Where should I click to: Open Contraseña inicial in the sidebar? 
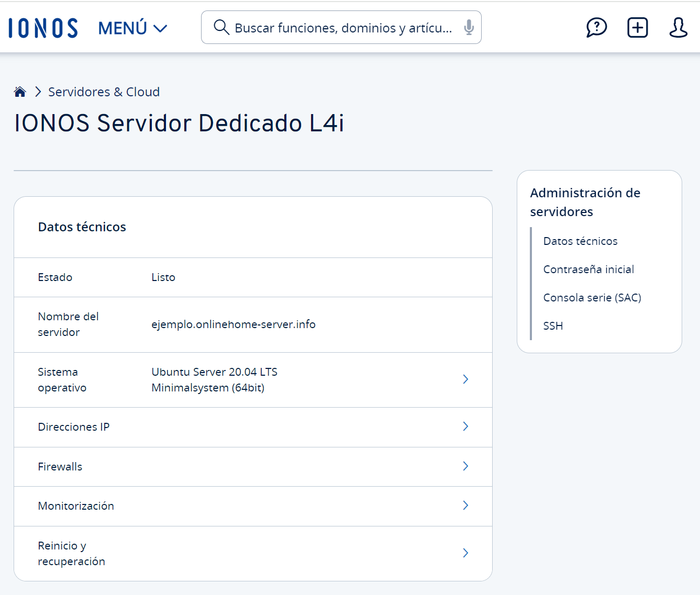pyautogui.click(x=588, y=270)
